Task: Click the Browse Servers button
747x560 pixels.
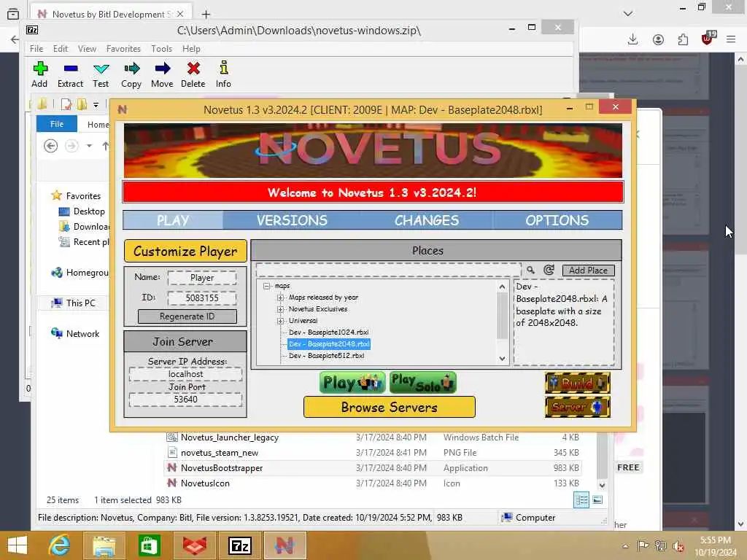Action: 390,407
